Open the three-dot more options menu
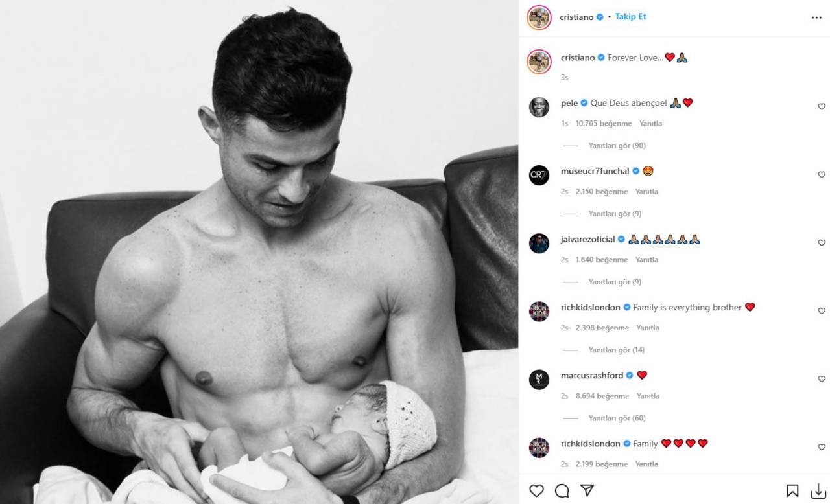This screenshot has height=504, width=830. [816, 17]
